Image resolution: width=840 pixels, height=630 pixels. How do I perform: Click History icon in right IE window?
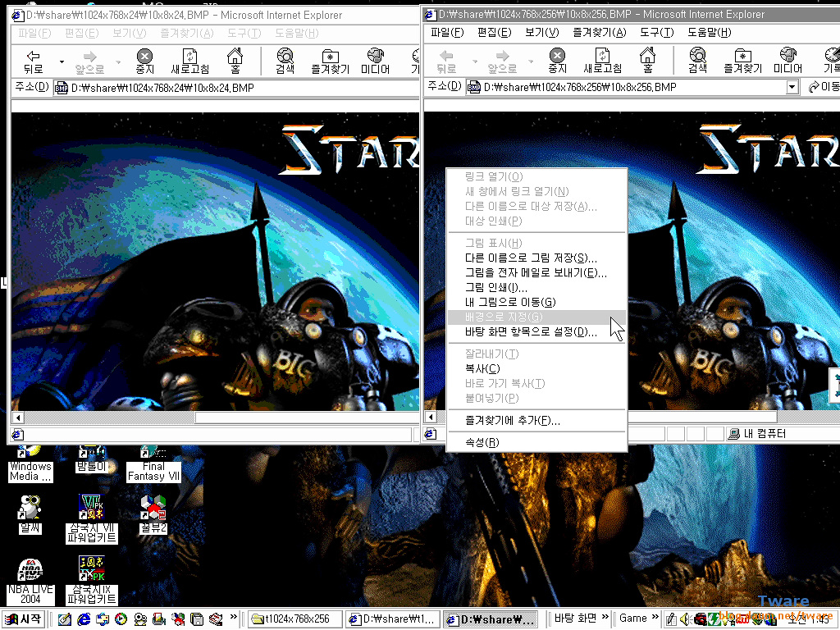point(831,61)
